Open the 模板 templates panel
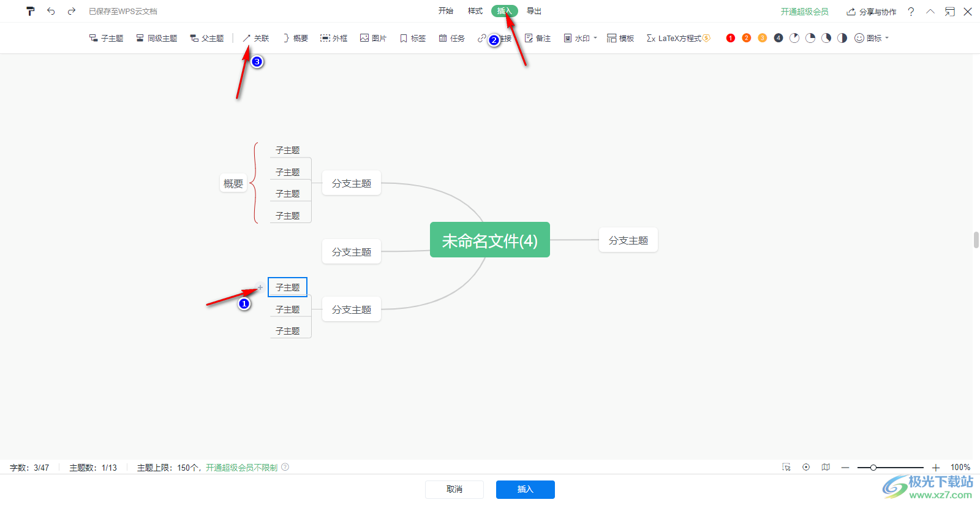Viewport: 980px width, 505px height. pos(620,38)
